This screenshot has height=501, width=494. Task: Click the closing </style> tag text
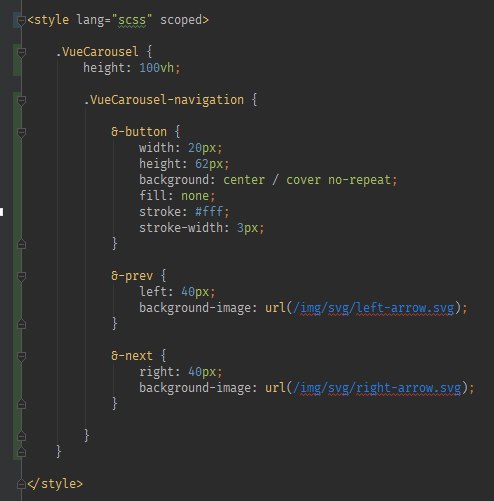click(55, 484)
